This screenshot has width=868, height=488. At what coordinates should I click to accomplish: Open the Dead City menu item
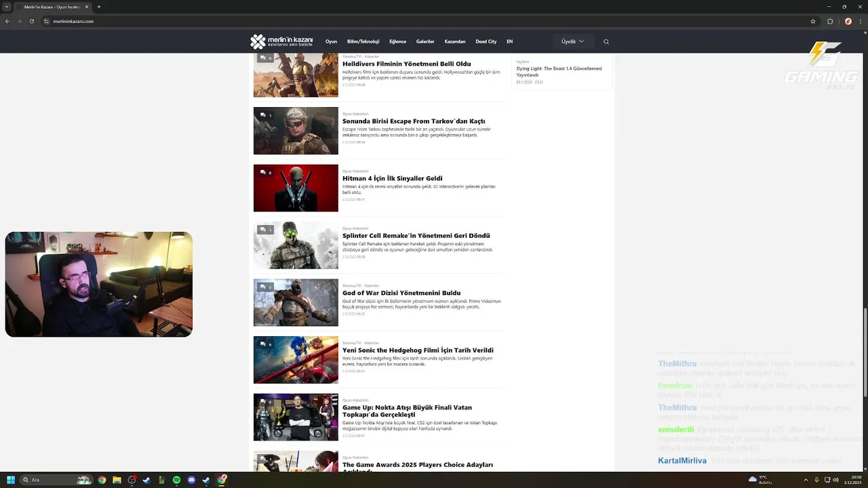pos(486,41)
